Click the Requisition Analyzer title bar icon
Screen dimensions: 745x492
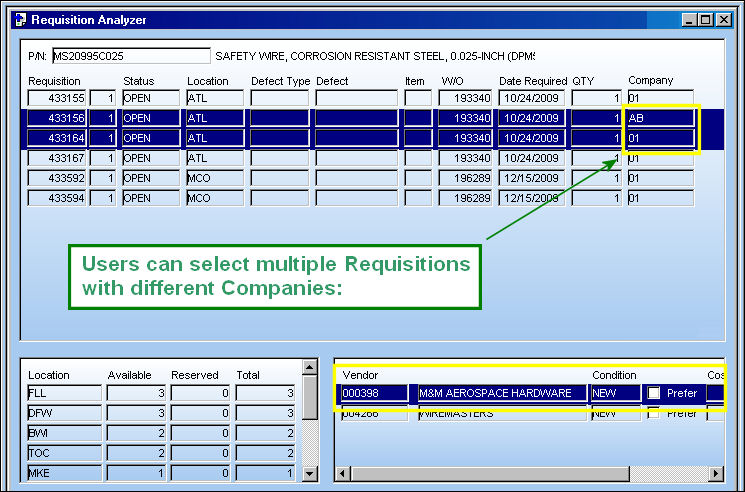(20, 20)
